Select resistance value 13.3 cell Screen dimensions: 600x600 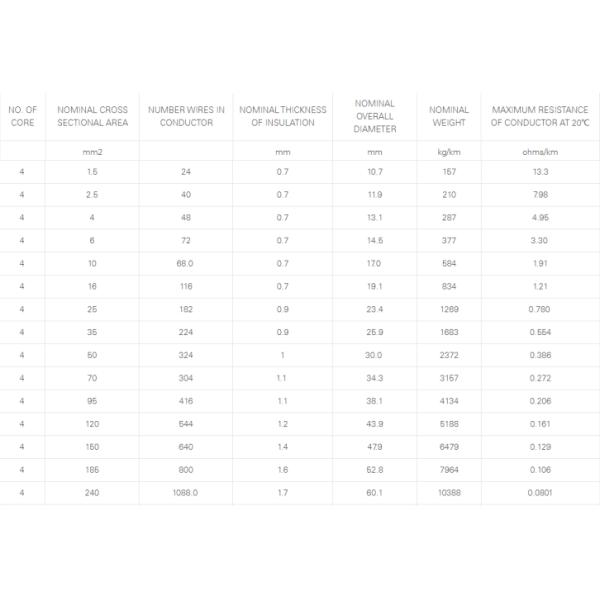(x=540, y=172)
